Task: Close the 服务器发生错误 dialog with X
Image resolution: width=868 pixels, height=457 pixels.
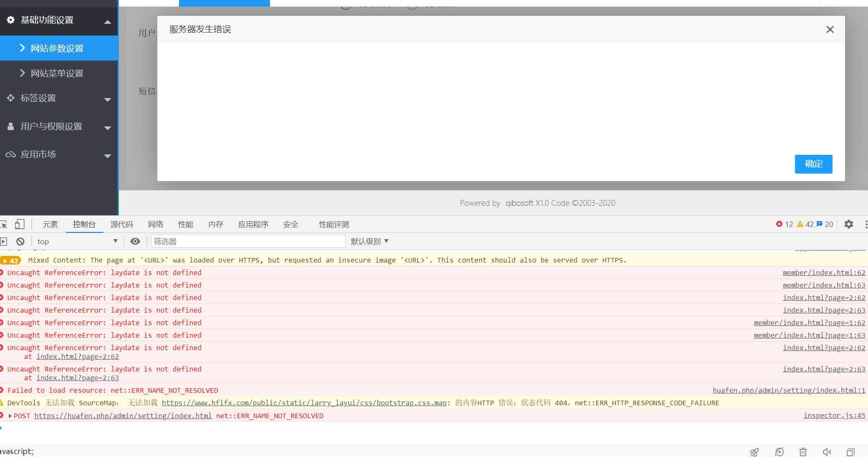Action: click(x=830, y=30)
